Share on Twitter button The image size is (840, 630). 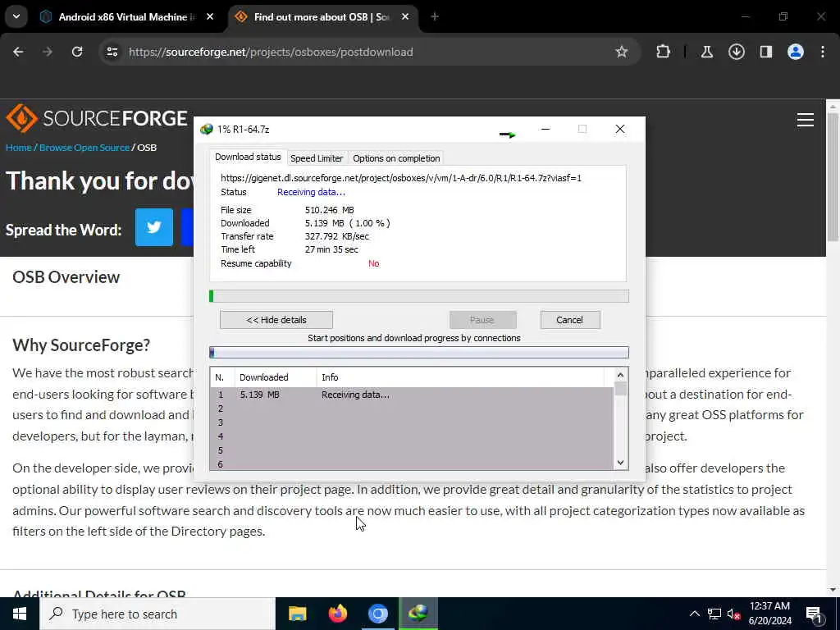click(x=153, y=227)
